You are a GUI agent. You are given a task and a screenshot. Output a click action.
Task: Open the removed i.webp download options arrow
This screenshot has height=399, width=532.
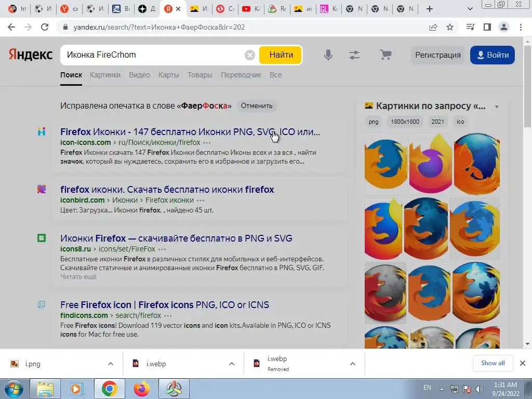[353, 364]
